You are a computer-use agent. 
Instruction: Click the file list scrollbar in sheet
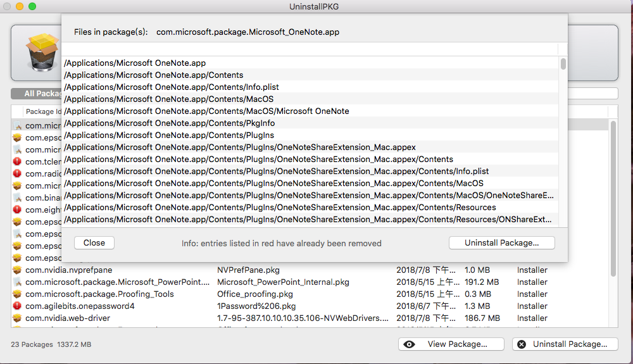[563, 64]
